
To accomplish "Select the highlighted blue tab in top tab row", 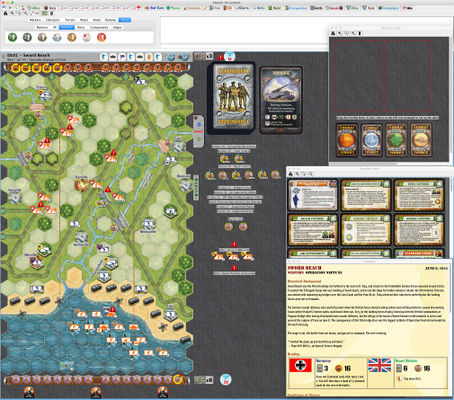I will [125, 20].
